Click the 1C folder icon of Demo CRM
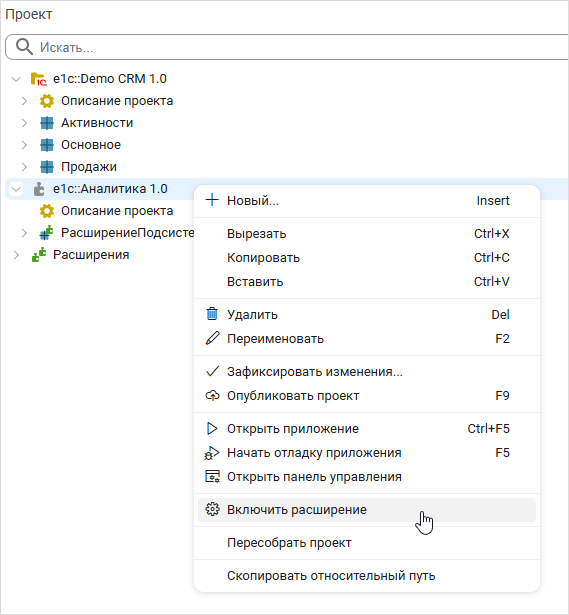Image resolution: width=569 pixels, height=615 pixels. click(39, 79)
